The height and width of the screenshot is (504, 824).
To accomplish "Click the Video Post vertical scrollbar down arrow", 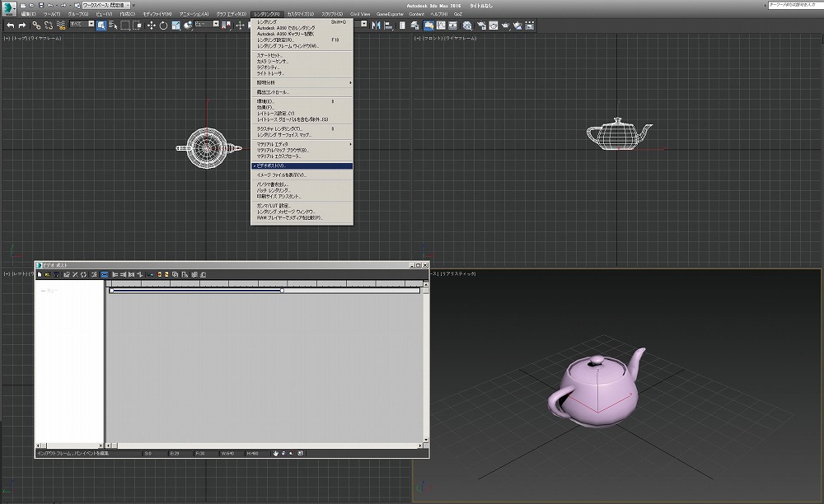I will point(426,440).
